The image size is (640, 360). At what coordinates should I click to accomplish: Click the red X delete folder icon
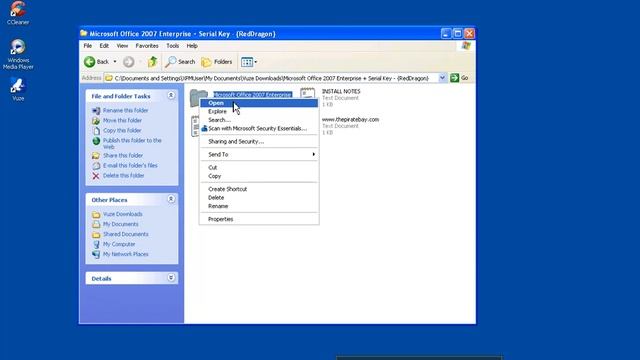click(96, 176)
